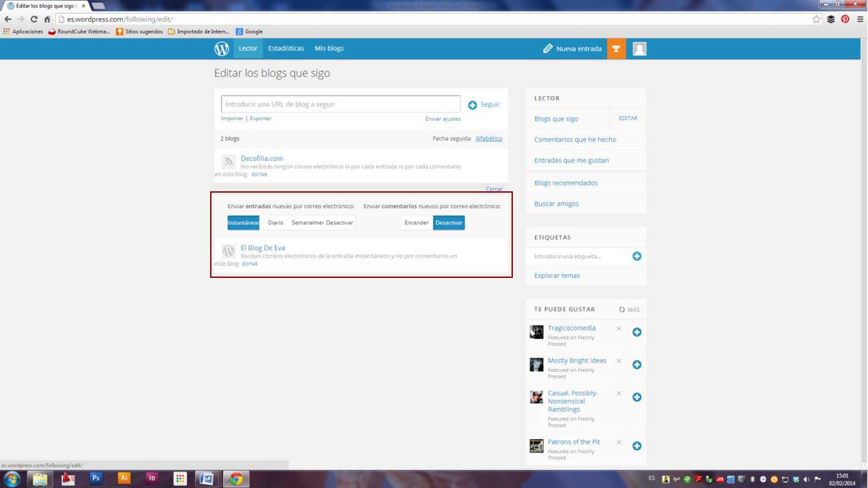The width and height of the screenshot is (868, 488).
Task: Open the Mis blogs menu
Action: [329, 48]
